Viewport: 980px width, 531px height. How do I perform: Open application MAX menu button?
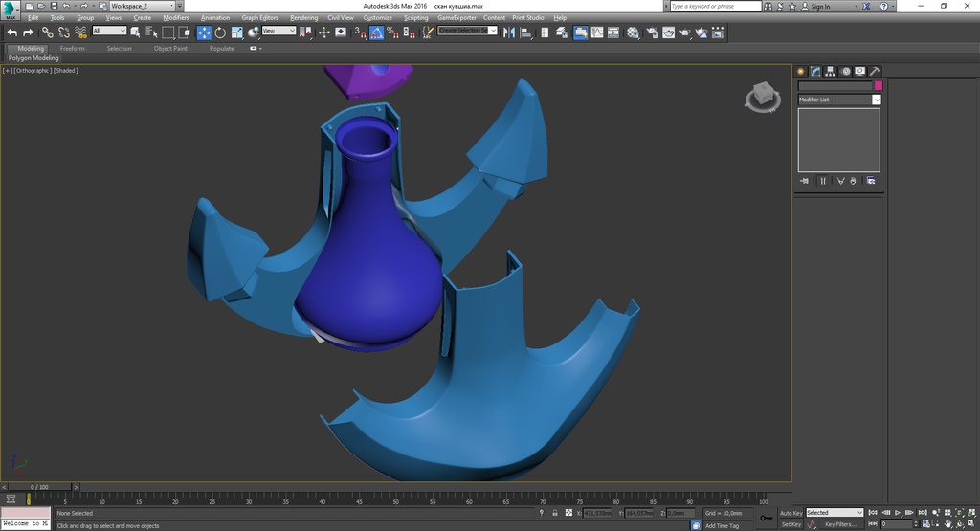tap(11, 10)
